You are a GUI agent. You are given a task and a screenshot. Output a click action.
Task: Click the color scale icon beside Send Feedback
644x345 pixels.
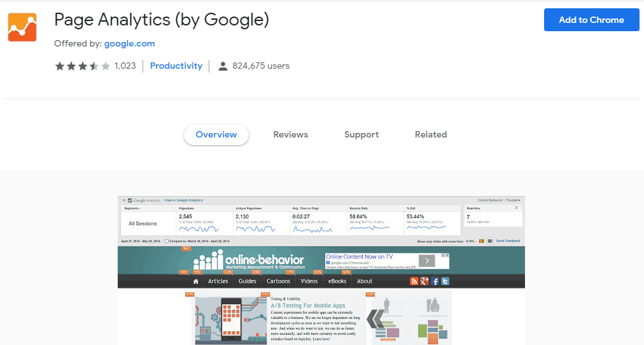pyautogui.click(x=481, y=241)
